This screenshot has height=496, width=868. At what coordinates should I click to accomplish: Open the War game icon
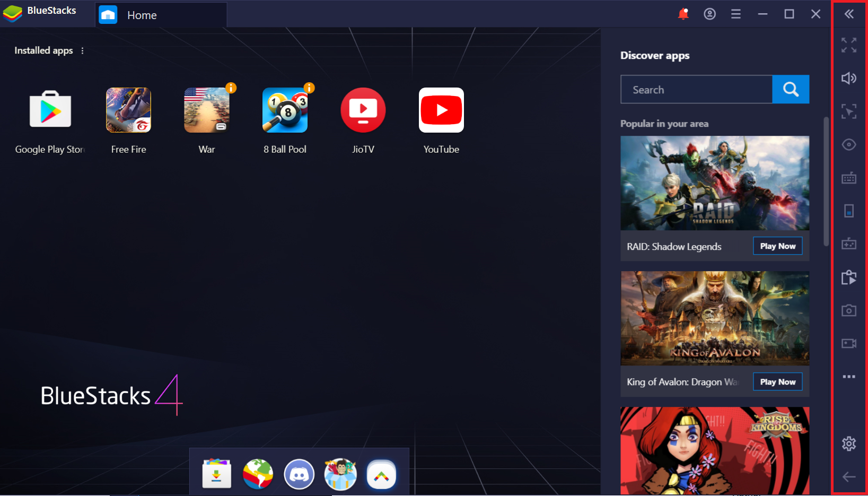coord(207,110)
